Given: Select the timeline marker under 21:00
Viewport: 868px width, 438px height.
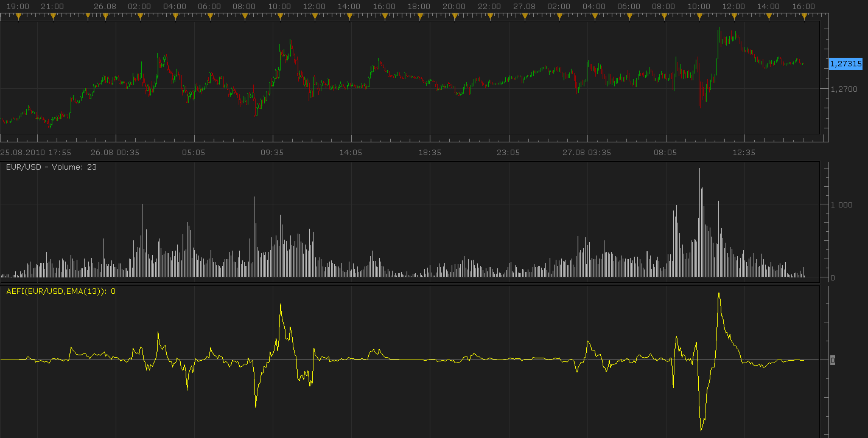Looking at the screenshot, I should 53,16.
